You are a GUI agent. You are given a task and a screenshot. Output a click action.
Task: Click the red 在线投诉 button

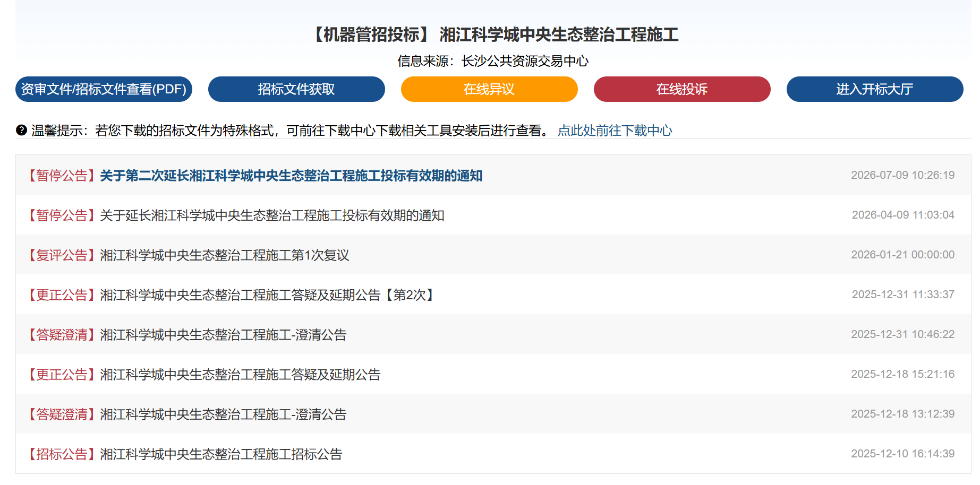point(682,89)
